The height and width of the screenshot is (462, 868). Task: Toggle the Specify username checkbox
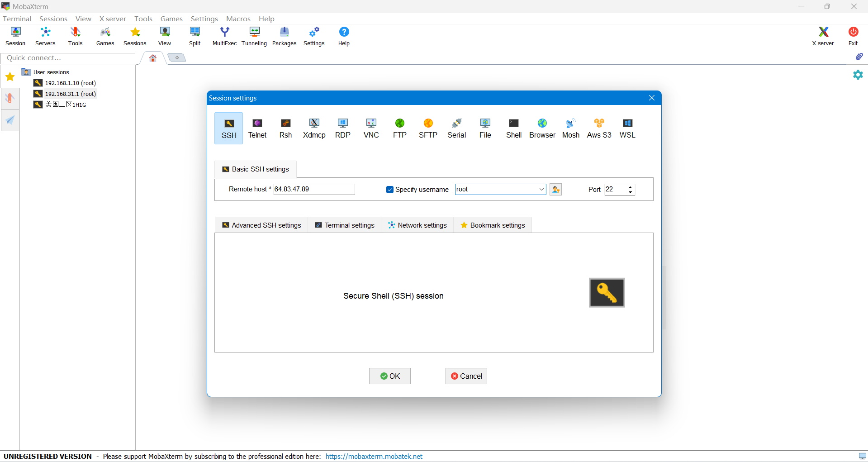[x=390, y=190]
